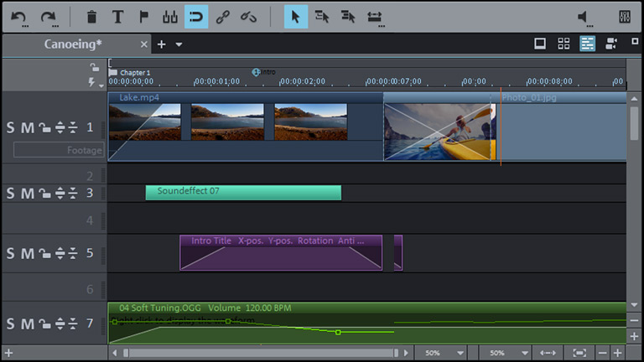Open the audio mixer icon
The height and width of the screenshot is (362, 644).
click(x=624, y=17)
